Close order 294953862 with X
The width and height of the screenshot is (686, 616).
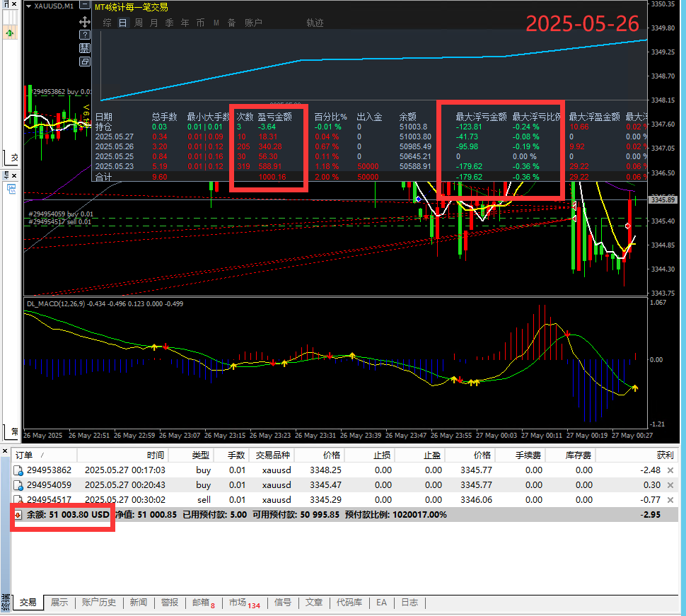pos(670,470)
